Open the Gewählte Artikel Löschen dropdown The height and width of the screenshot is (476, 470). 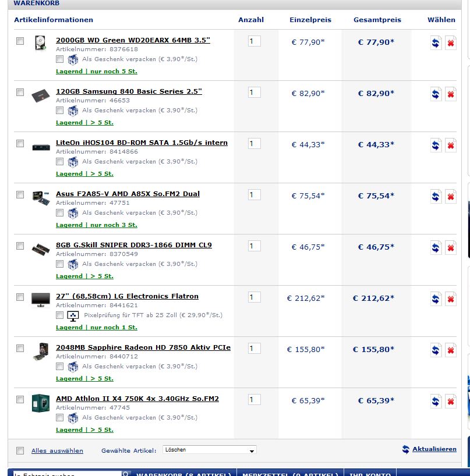point(209,450)
